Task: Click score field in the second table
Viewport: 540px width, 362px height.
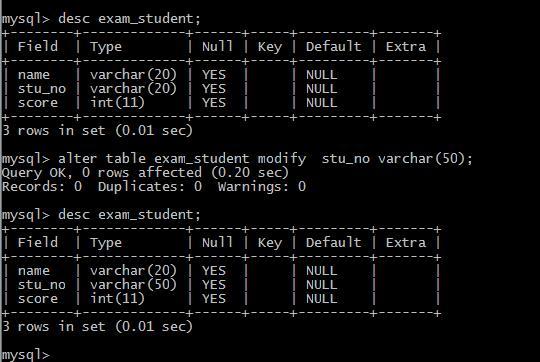Action: [38, 299]
